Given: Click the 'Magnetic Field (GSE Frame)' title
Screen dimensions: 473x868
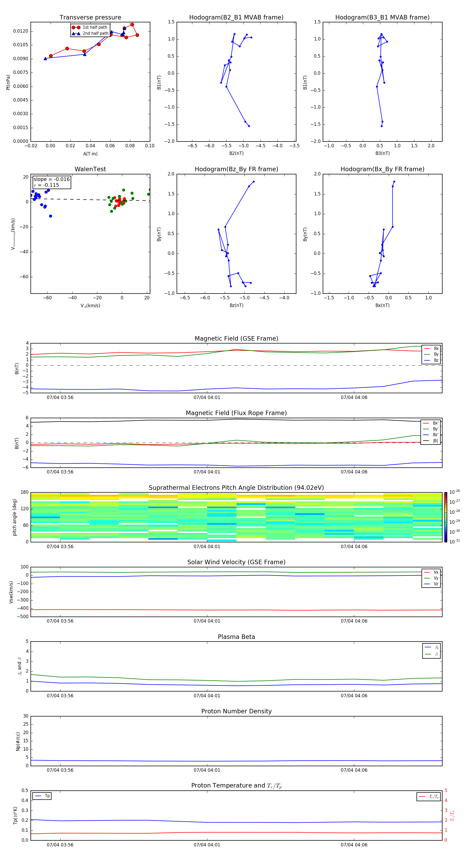Looking at the screenshot, I should [x=236, y=339].
